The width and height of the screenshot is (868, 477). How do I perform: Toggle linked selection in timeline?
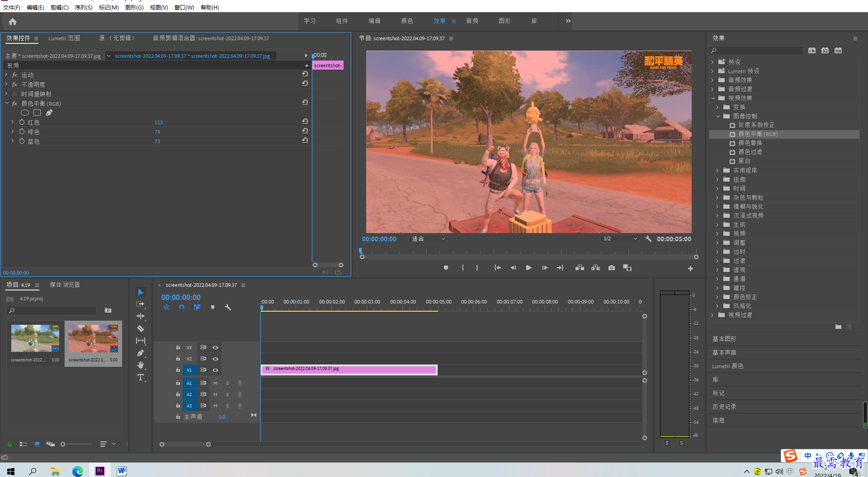pyautogui.click(x=197, y=307)
